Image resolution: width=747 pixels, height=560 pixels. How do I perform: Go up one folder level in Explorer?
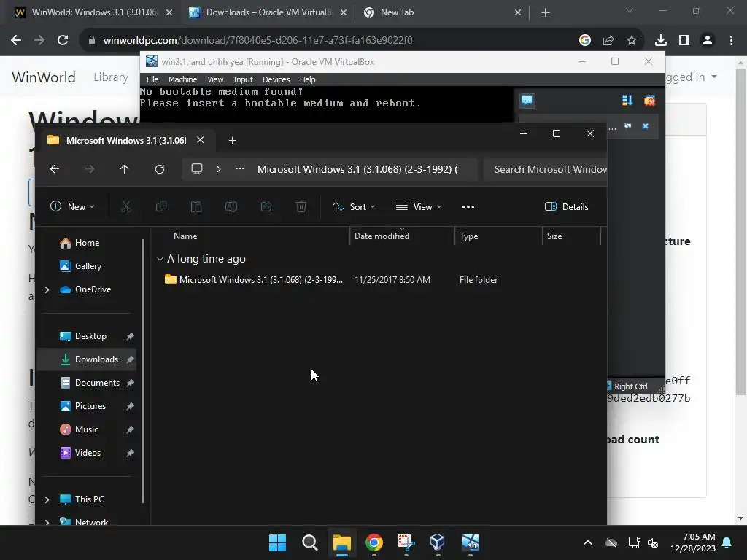pyautogui.click(x=124, y=169)
